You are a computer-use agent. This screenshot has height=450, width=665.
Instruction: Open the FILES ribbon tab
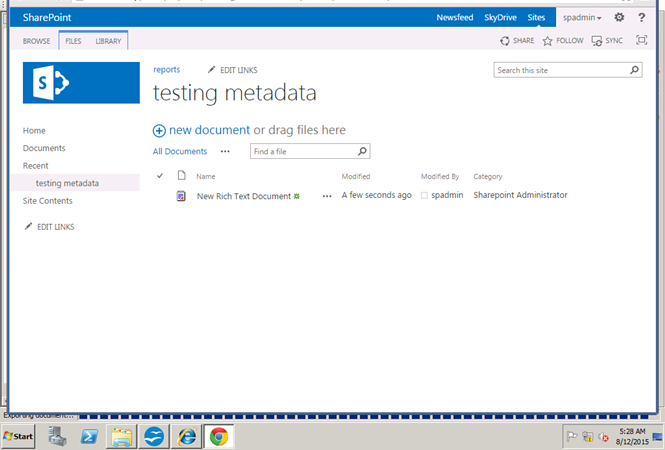click(x=73, y=41)
